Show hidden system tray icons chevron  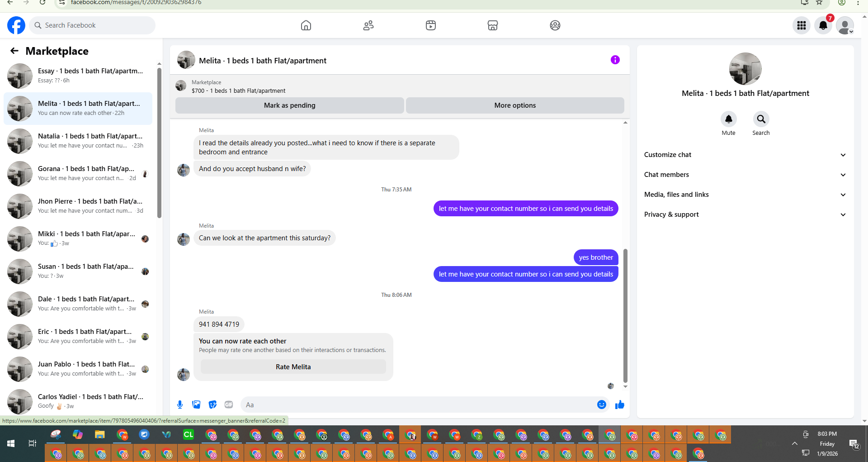pos(794,443)
